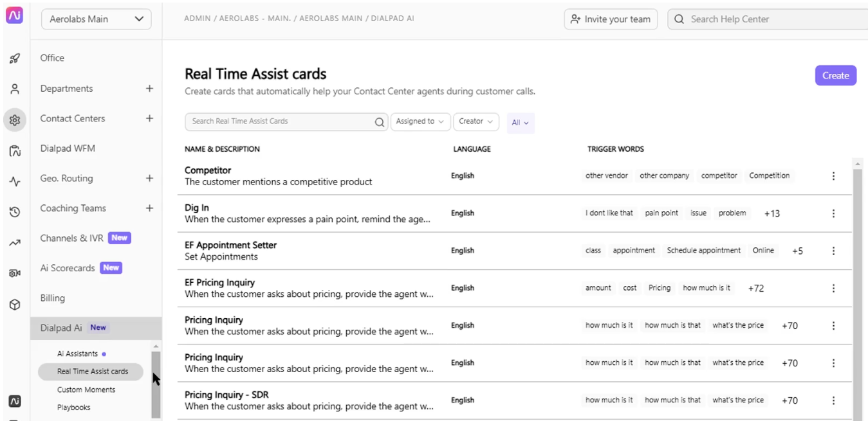Click the rocket icon in left rail
This screenshot has width=868, height=421.
[x=15, y=58]
